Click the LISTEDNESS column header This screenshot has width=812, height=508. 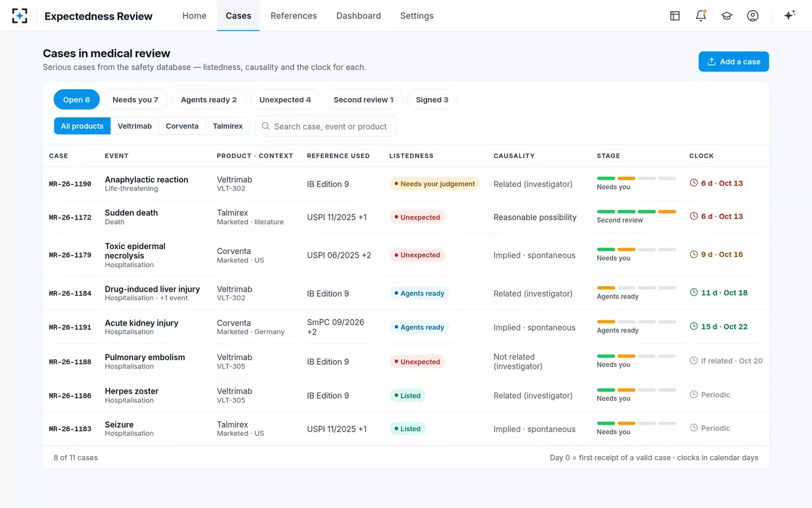tap(412, 156)
